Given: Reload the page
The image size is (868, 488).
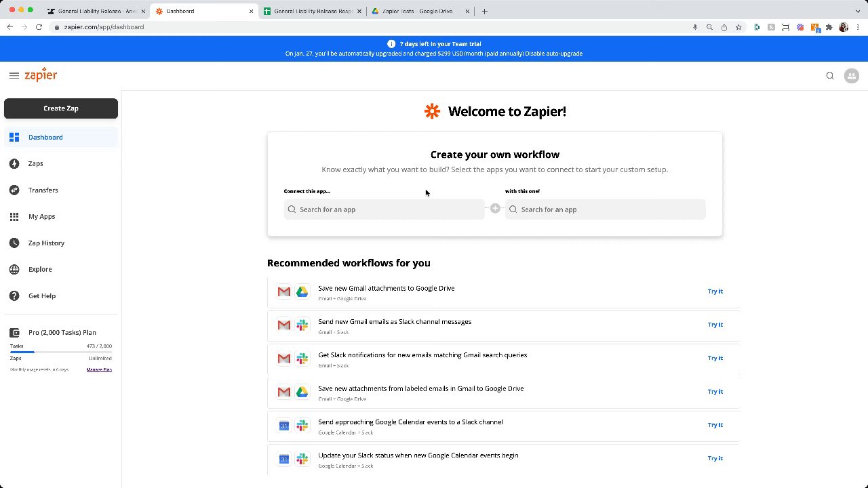Looking at the screenshot, I should (39, 27).
